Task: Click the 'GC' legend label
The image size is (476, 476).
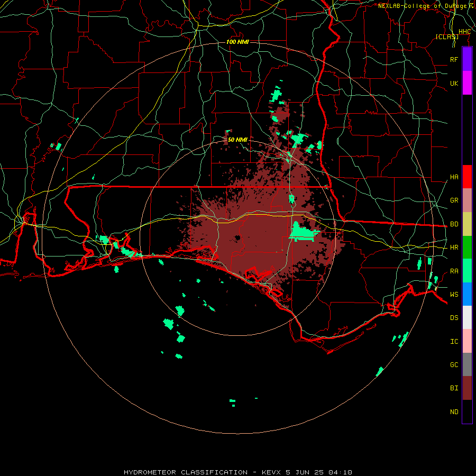Action: point(454,365)
